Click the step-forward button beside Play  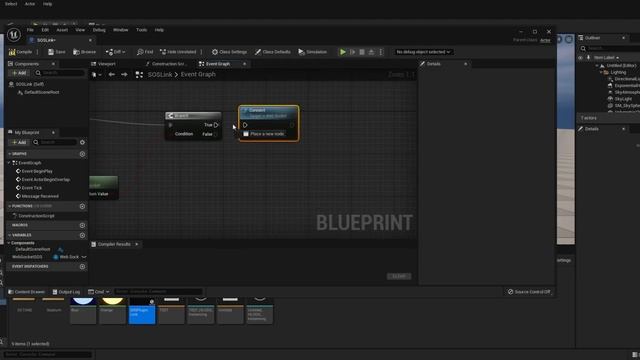(352, 52)
